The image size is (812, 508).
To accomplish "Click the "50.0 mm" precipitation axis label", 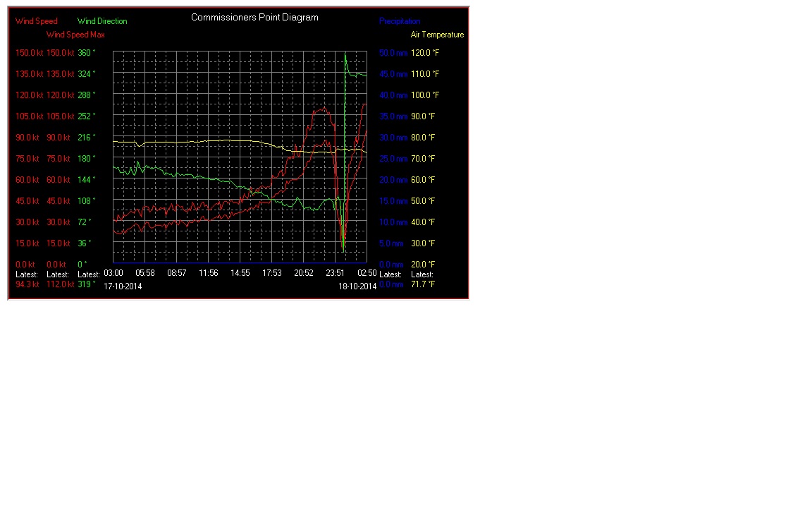I will pyautogui.click(x=393, y=53).
